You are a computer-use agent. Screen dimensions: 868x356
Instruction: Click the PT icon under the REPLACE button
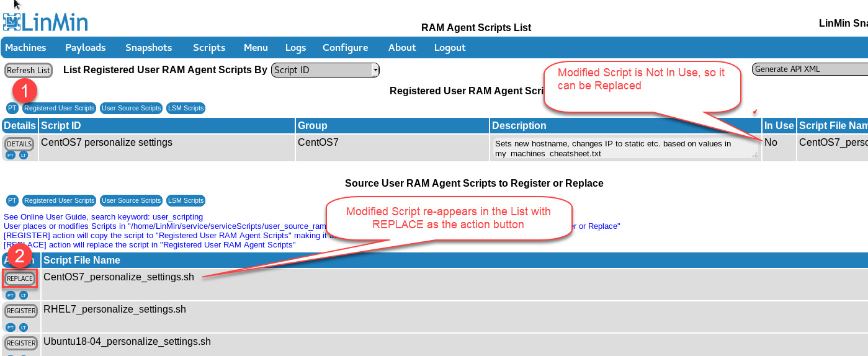11,295
